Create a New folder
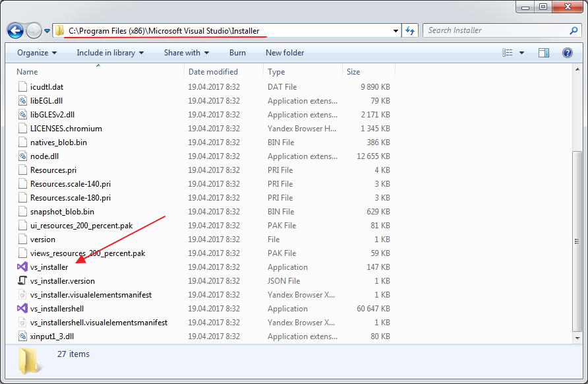 point(285,53)
